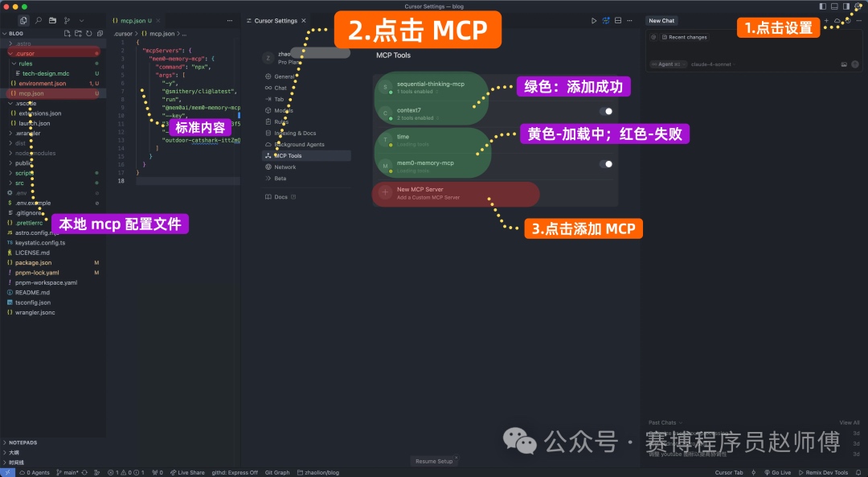Viewport: 868px width, 477px height.
Task: Click Go Live in status bar
Action: coord(778,472)
